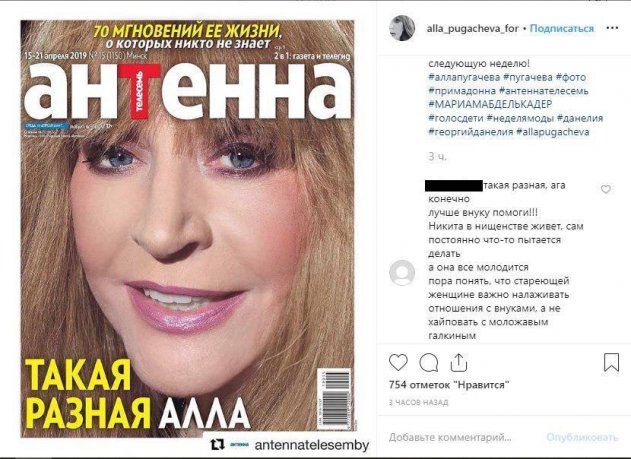Open comments via speech bubble icon
Screen dimensions: 631x459
tap(429, 363)
